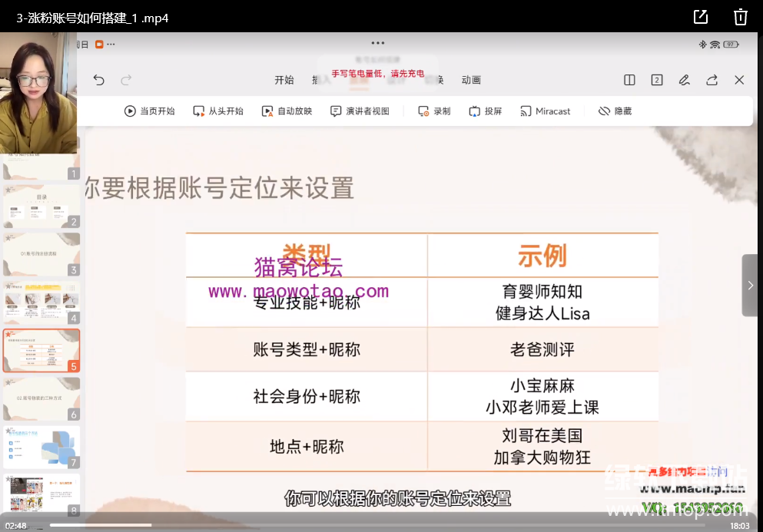This screenshot has height=532, width=763.
Task: Choose 自动放映 auto play
Action: tap(287, 111)
